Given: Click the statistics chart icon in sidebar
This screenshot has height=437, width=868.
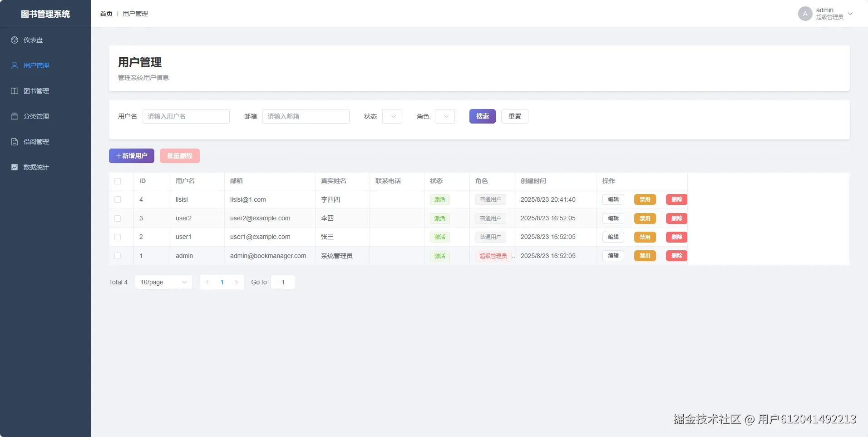Looking at the screenshot, I should pyautogui.click(x=15, y=167).
